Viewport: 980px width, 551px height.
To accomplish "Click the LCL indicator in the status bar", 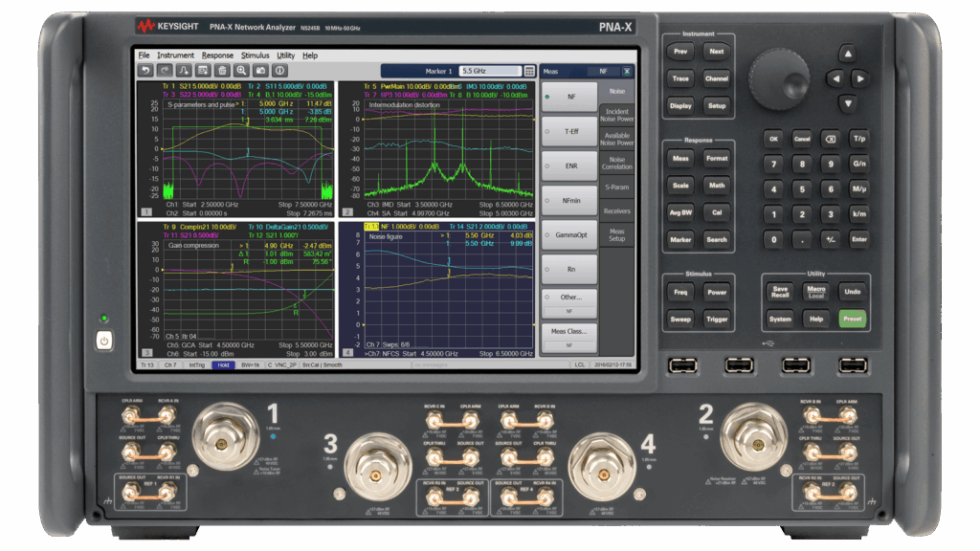I will (x=579, y=364).
